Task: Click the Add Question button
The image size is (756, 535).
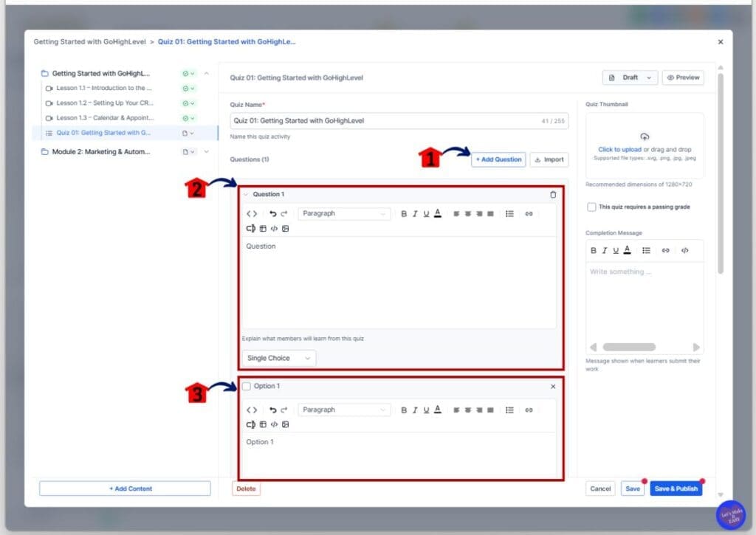Action: [x=498, y=159]
